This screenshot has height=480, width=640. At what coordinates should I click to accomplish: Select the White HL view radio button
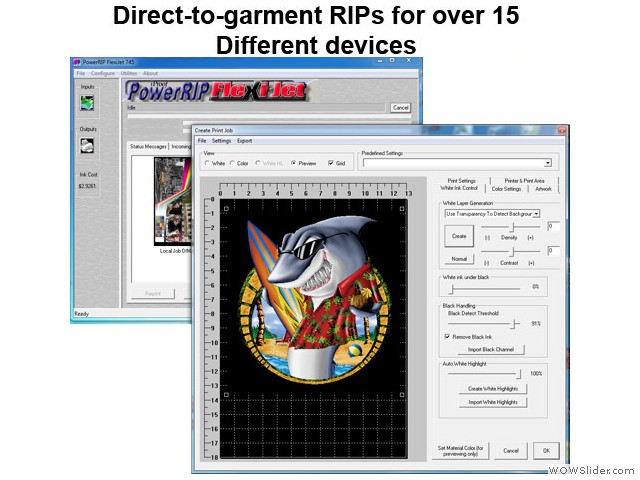click(258, 163)
